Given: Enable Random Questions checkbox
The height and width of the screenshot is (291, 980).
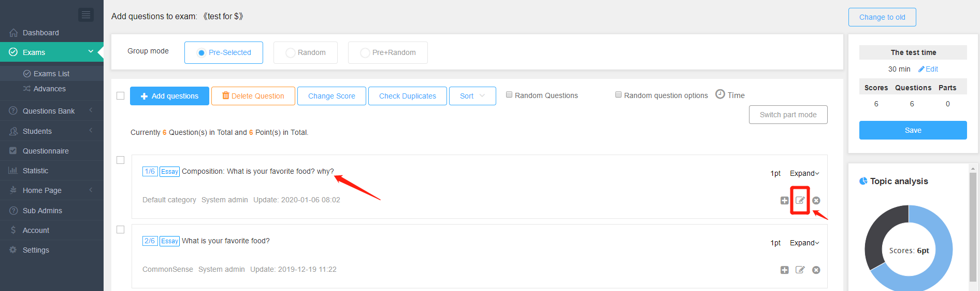Looking at the screenshot, I should point(509,94).
